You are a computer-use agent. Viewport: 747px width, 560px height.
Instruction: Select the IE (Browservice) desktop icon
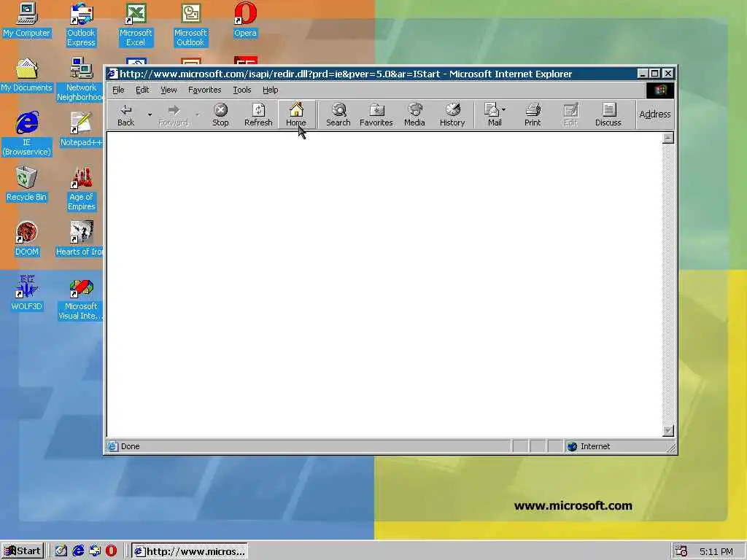point(27,134)
